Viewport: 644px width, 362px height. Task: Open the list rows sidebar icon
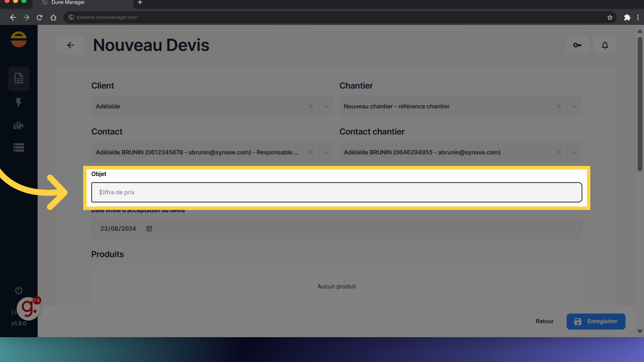pos(19,147)
